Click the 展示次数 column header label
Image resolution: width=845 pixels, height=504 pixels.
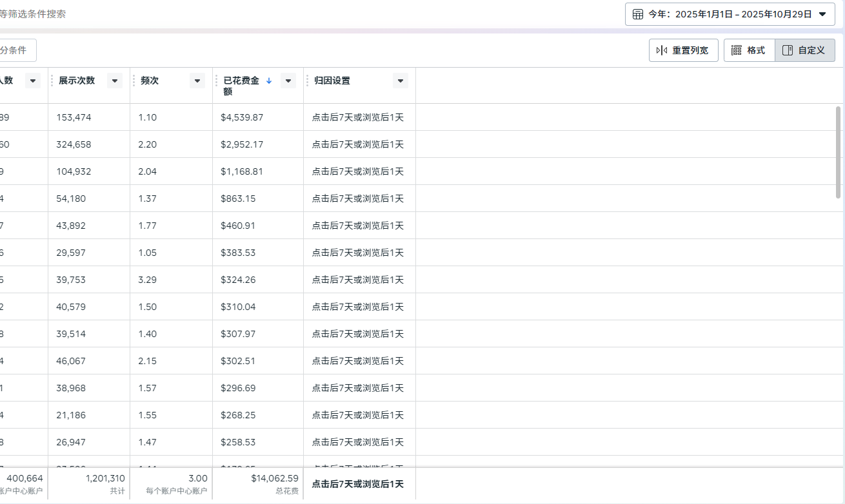click(x=77, y=81)
